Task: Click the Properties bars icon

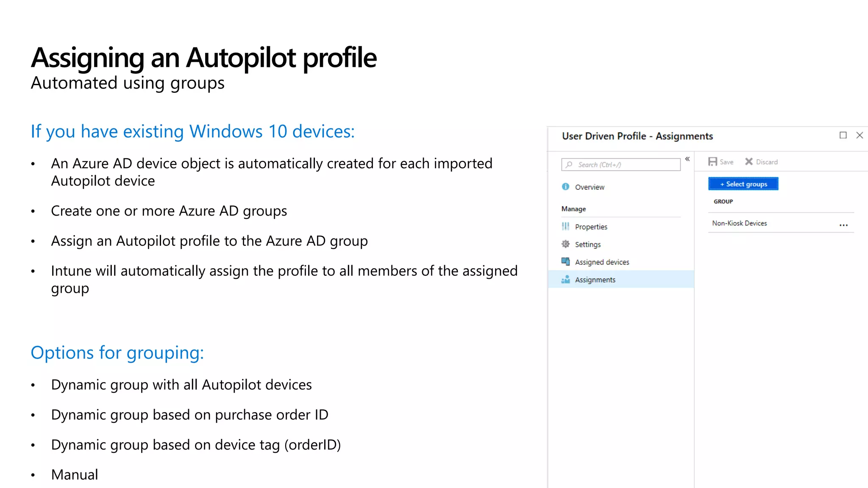Action: (565, 226)
